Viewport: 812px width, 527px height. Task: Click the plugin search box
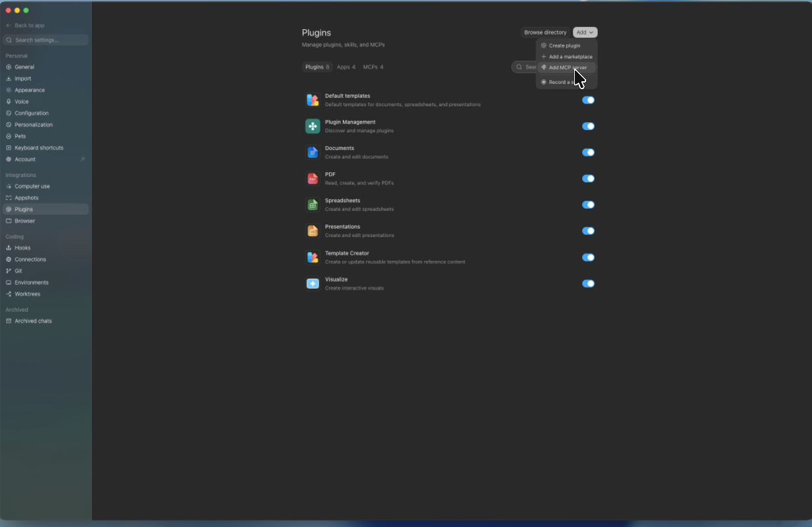[x=524, y=67]
